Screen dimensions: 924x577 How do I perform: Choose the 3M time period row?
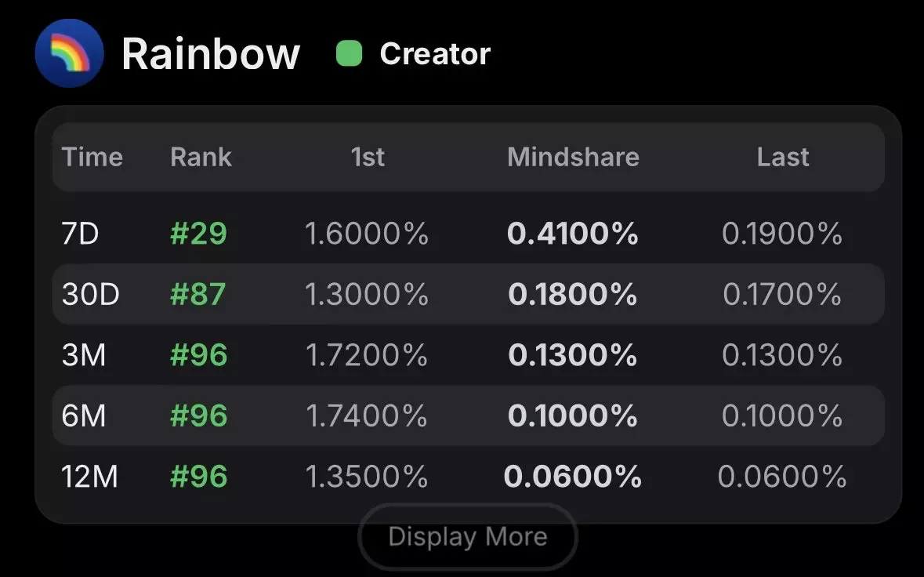coord(469,355)
